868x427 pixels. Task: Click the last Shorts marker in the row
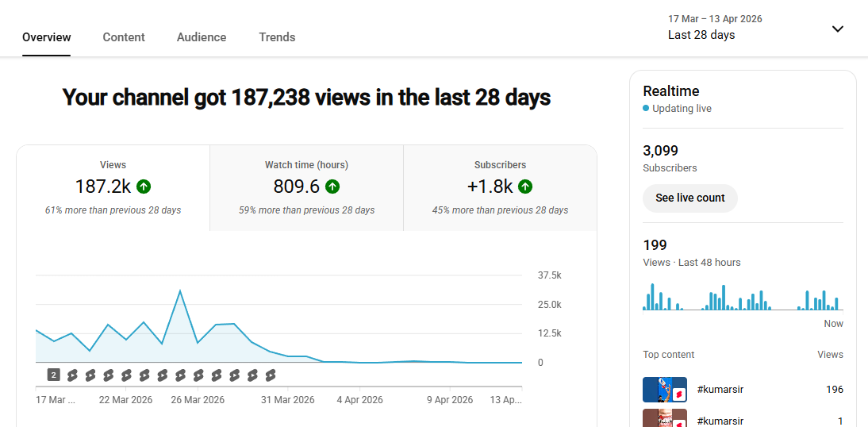(x=271, y=375)
